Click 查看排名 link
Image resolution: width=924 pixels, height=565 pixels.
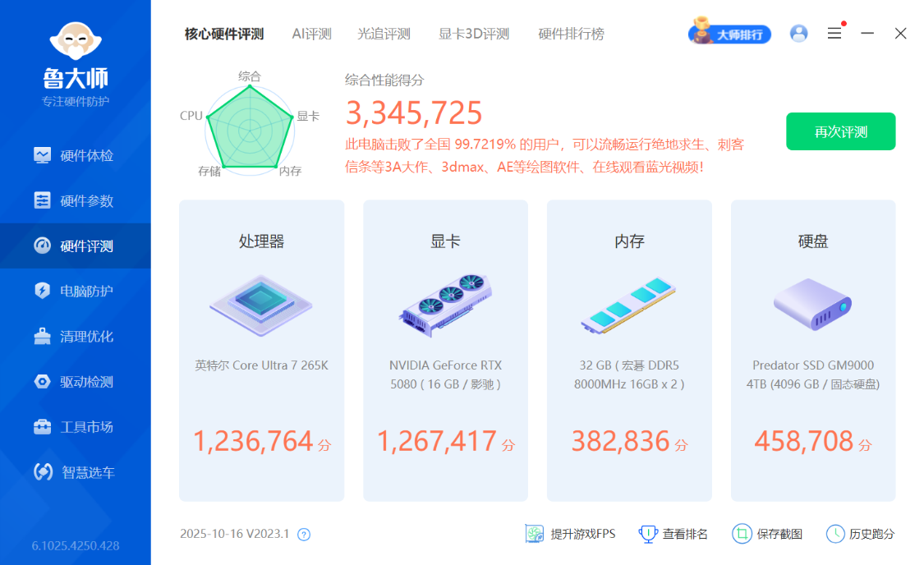(x=685, y=534)
